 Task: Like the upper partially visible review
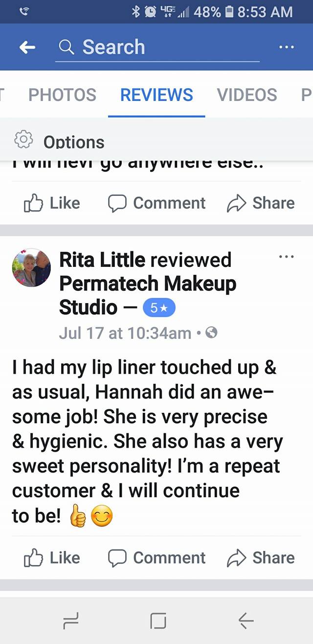pyautogui.click(x=52, y=203)
